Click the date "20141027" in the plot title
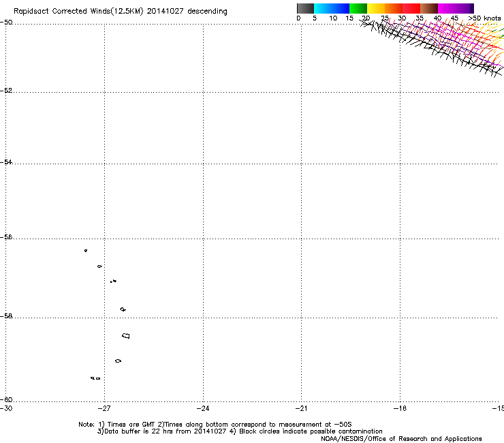 [x=166, y=12]
